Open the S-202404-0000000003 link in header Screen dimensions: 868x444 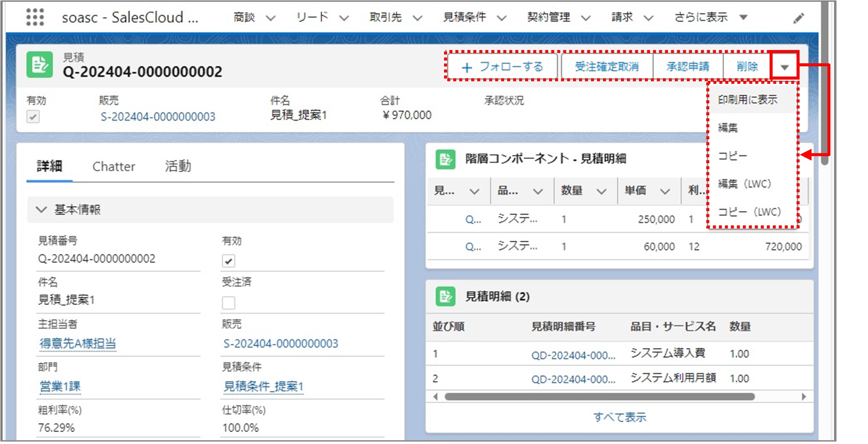pyautogui.click(x=158, y=116)
